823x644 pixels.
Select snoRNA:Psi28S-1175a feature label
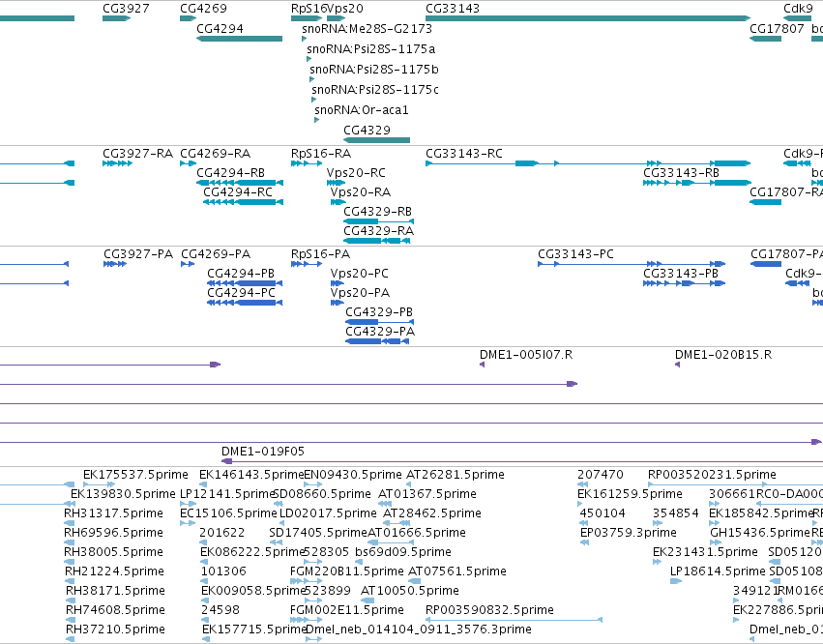(x=371, y=48)
